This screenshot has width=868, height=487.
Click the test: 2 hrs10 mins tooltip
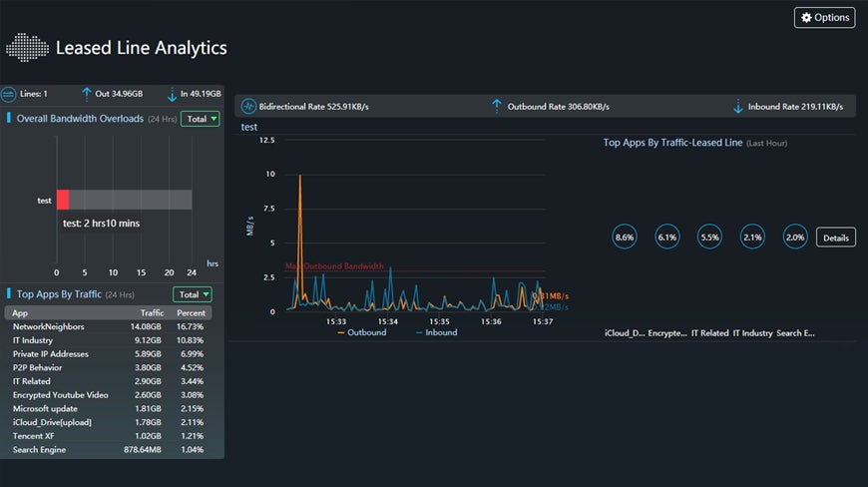pos(102,224)
